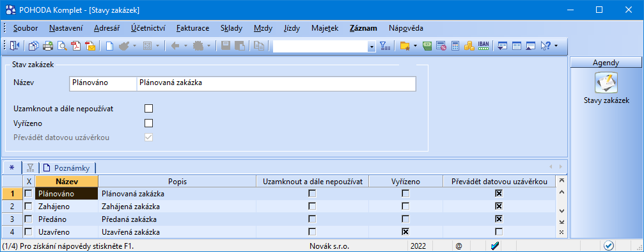644x252 pixels.
Task: Click the filter icon tab in table panel
Action: (30, 168)
